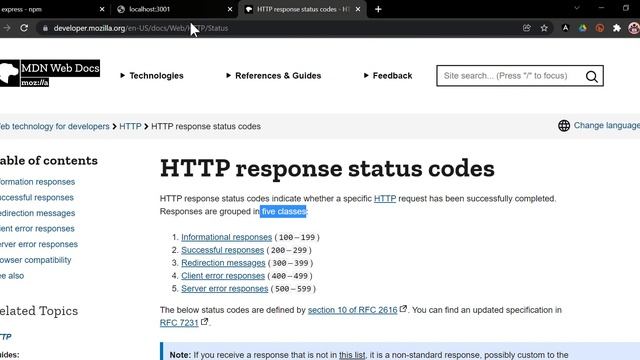Close the HTTP response status codes tab
The height and width of the screenshot is (360, 640).
coord(358,9)
